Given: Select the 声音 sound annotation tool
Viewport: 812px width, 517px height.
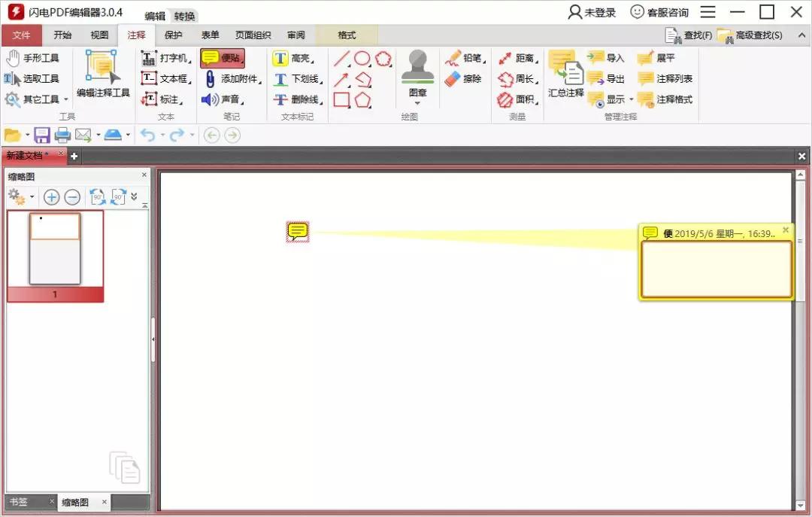Looking at the screenshot, I should 223,99.
